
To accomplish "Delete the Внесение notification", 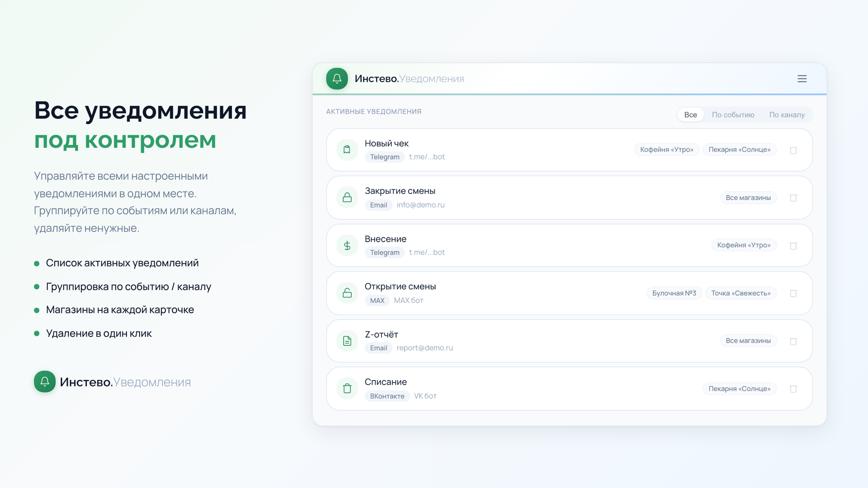I will tap(793, 246).
